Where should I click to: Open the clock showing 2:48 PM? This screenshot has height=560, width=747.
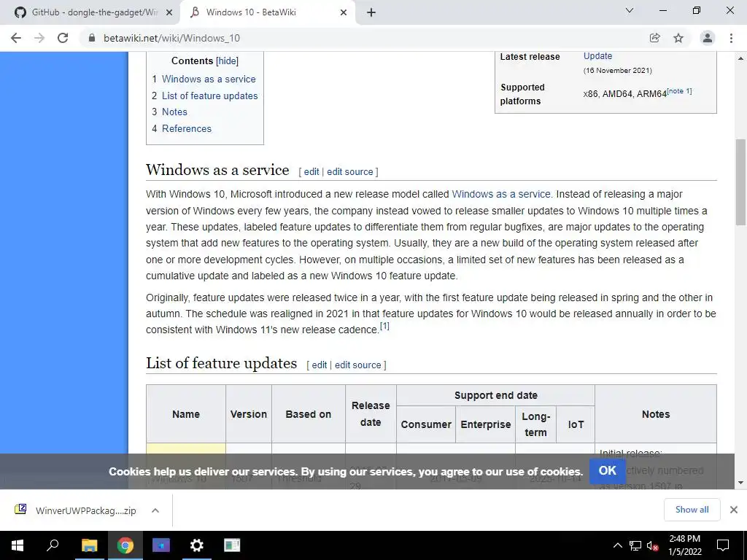pos(684,545)
